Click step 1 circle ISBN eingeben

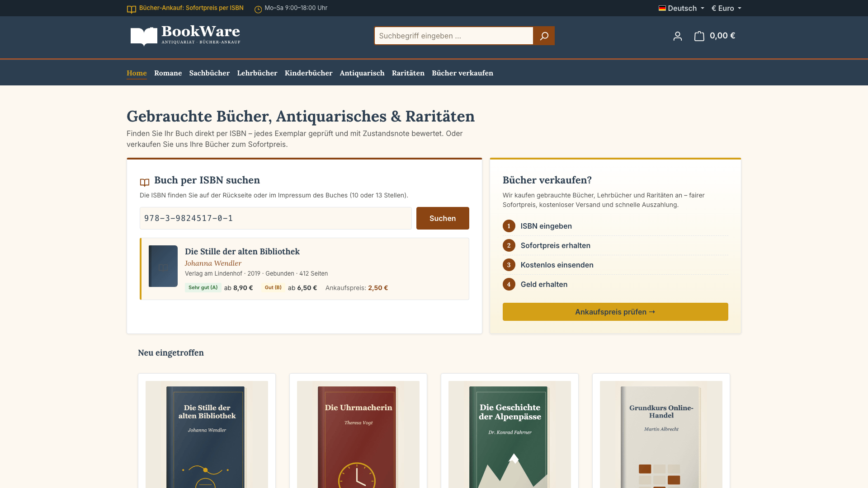tap(509, 226)
